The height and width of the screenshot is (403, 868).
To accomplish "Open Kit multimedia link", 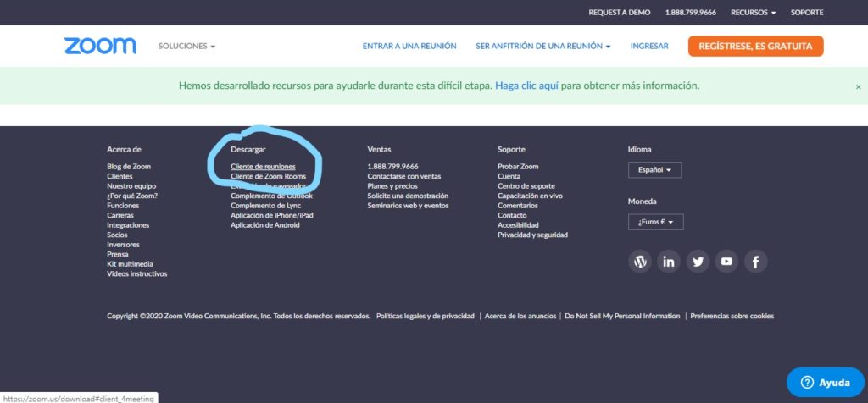I will coord(130,264).
